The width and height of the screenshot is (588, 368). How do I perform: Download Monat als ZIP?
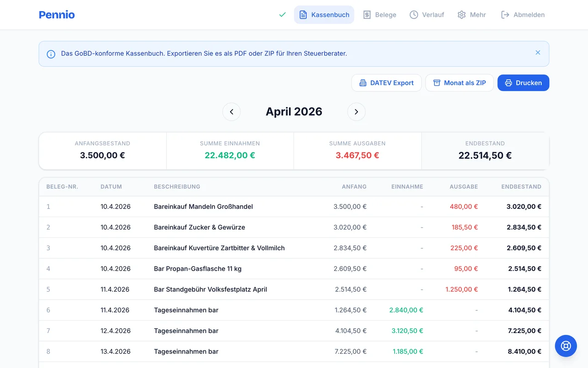click(459, 83)
